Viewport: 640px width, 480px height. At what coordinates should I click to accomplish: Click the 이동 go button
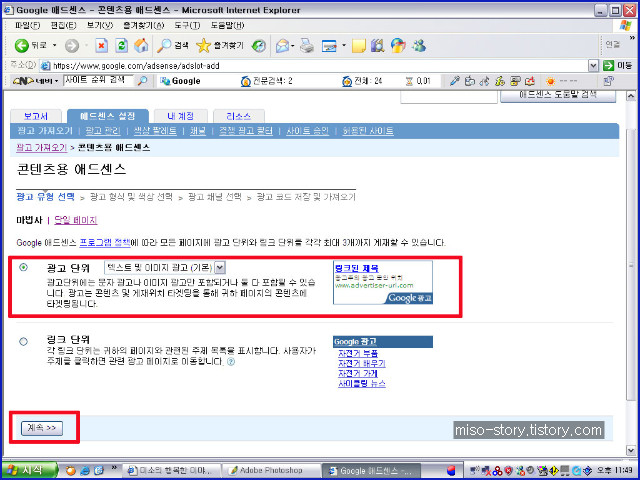(618, 65)
